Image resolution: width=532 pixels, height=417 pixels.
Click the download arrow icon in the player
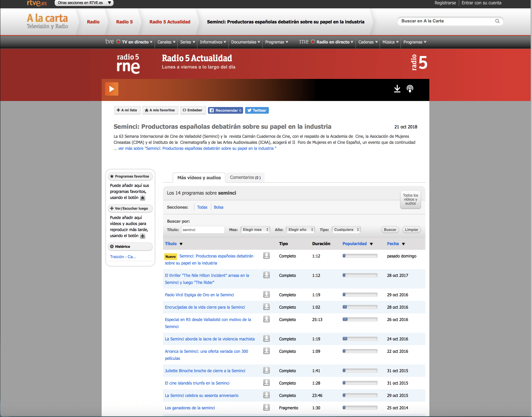397,89
